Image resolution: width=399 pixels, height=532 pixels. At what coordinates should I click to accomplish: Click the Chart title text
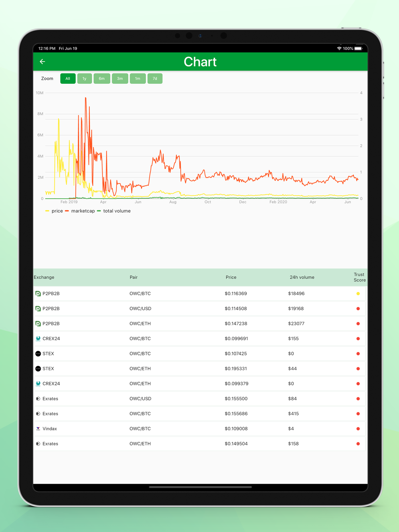click(x=200, y=62)
